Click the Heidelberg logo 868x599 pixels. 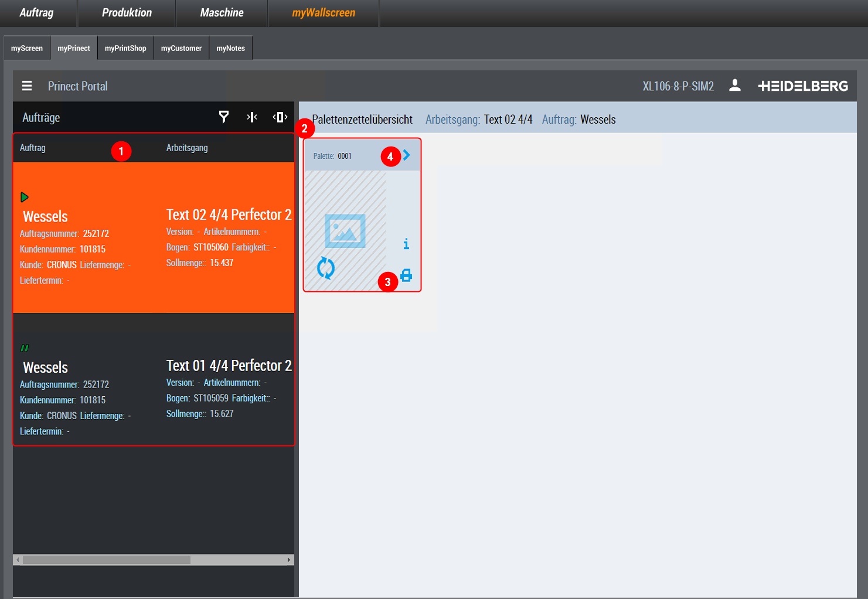(803, 86)
